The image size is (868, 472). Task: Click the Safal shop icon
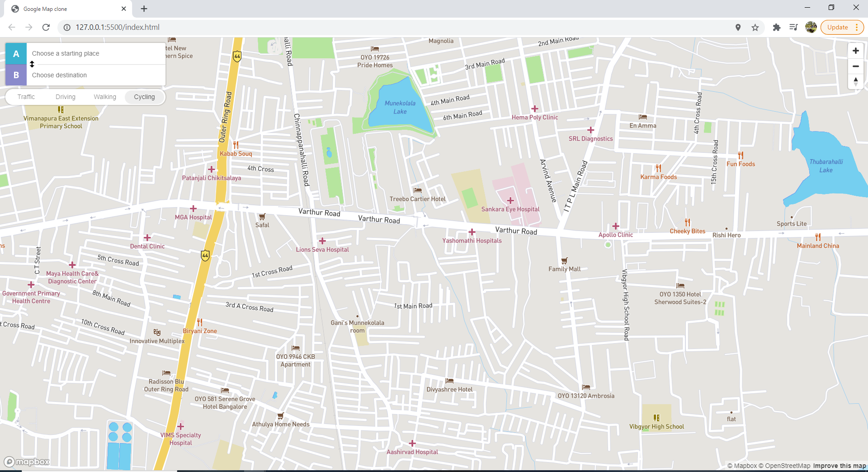262,217
